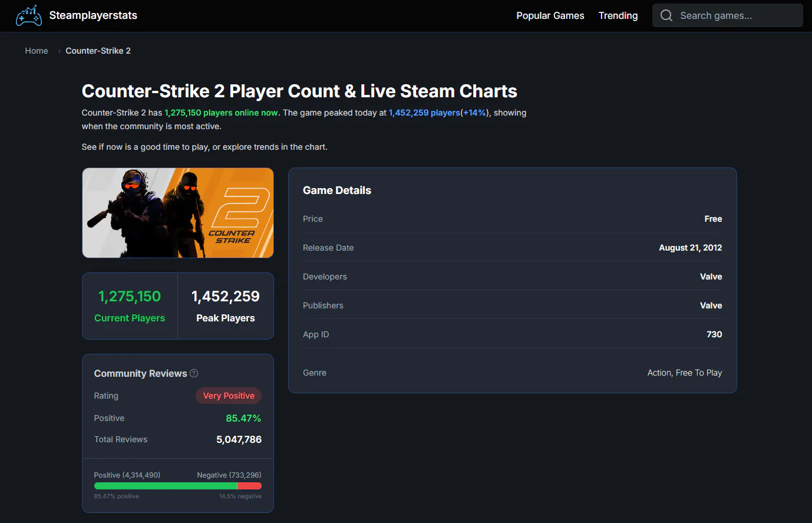Select the Counter-Strike 2 breadcrumb

98,51
